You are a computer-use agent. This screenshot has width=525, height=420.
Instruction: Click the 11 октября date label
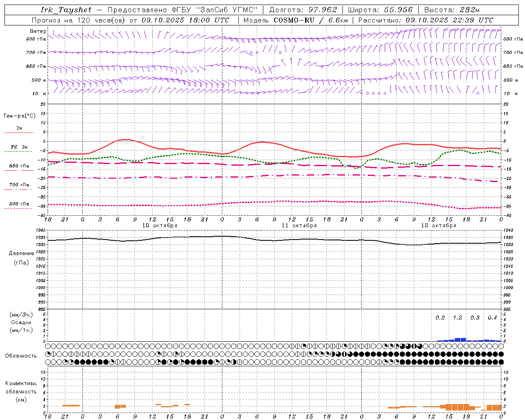[x=299, y=226]
